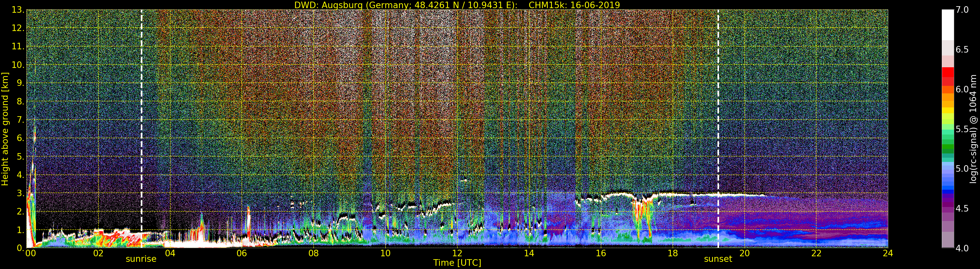Screen dimensions: 980x269
Task: Click the 'Time [UTC]' axis label
Action: [457, 263]
